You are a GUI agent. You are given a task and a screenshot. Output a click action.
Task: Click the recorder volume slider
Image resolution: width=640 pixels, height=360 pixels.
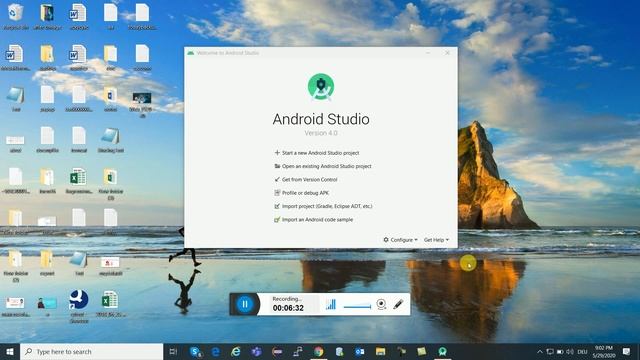point(357,306)
